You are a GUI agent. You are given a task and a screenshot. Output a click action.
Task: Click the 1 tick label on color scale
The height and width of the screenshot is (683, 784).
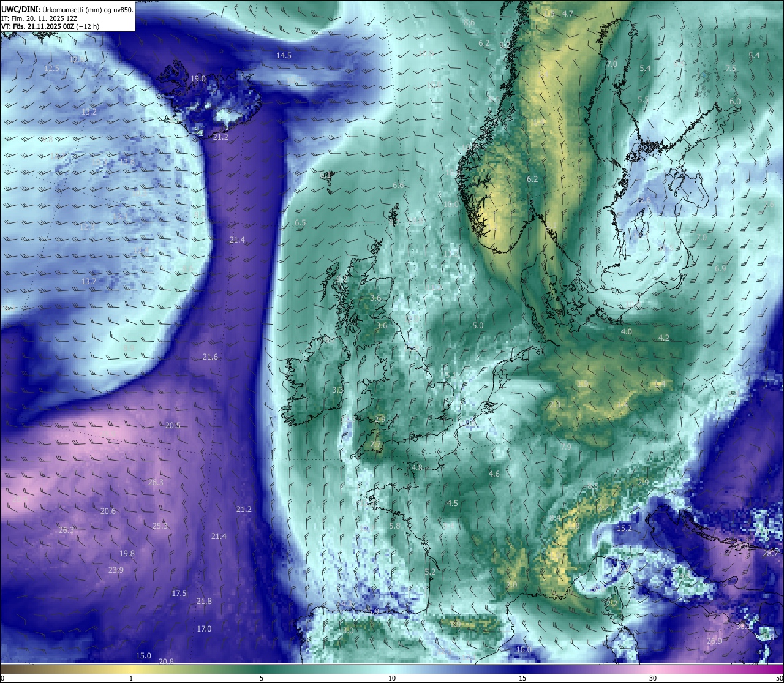131,678
